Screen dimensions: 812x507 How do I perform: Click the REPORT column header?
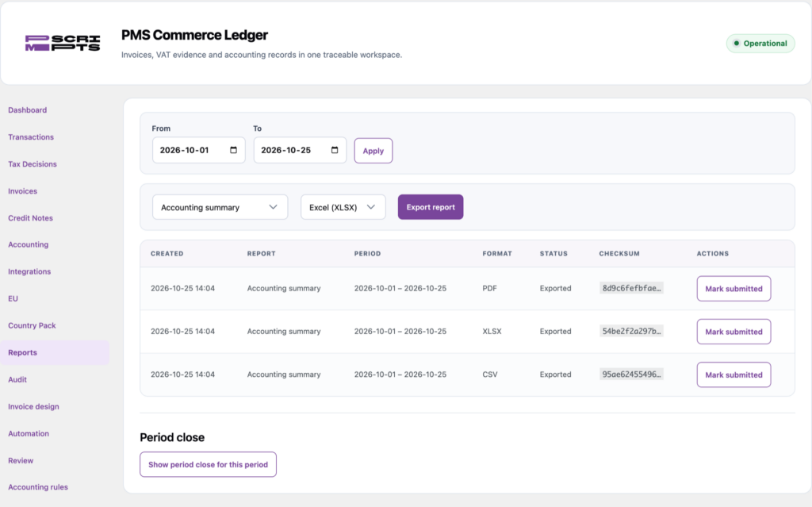[262, 254]
